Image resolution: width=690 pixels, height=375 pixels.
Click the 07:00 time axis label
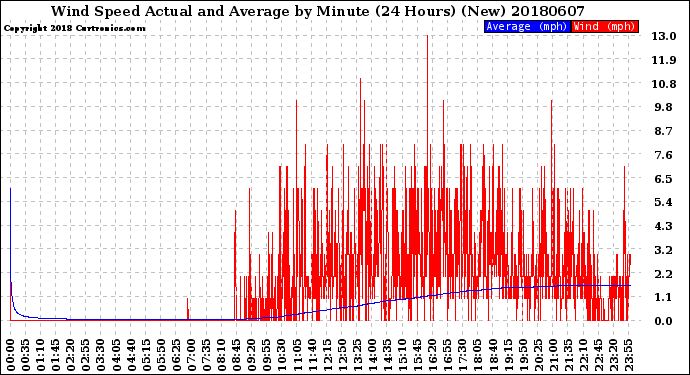click(x=192, y=355)
